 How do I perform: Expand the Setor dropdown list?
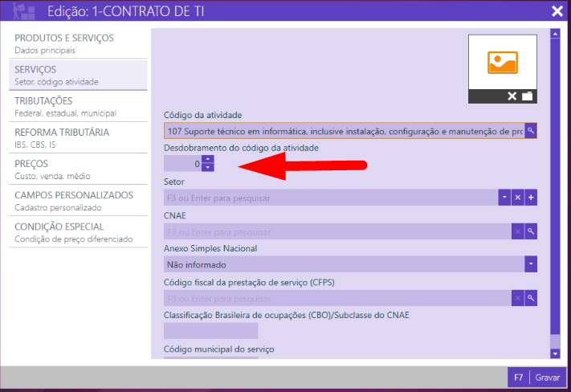[x=504, y=198]
